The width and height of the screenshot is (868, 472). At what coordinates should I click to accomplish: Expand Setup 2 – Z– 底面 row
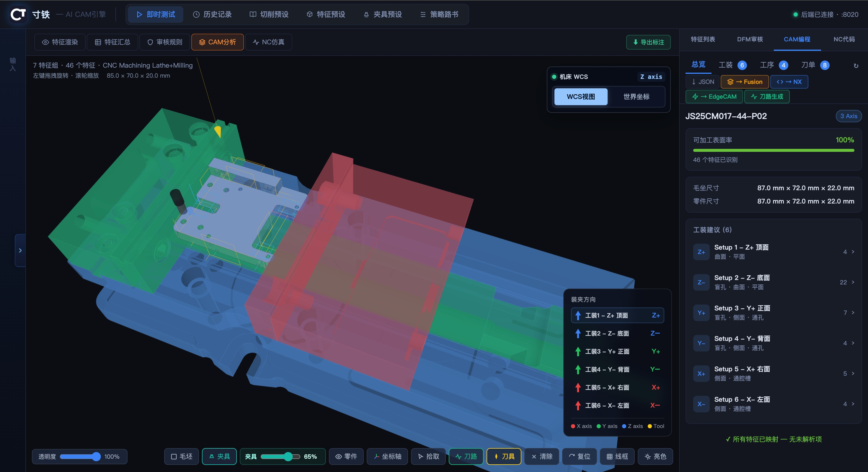coord(774,282)
